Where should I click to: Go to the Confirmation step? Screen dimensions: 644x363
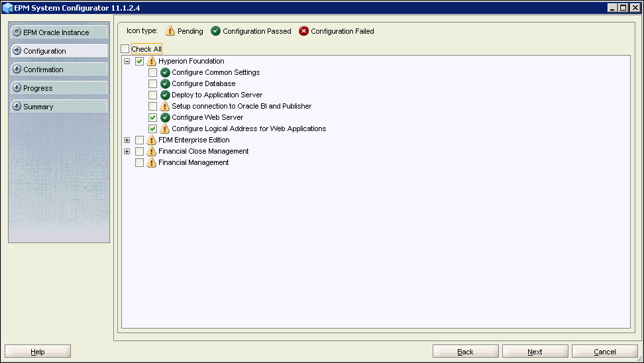pyautogui.click(x=59, y=69)
